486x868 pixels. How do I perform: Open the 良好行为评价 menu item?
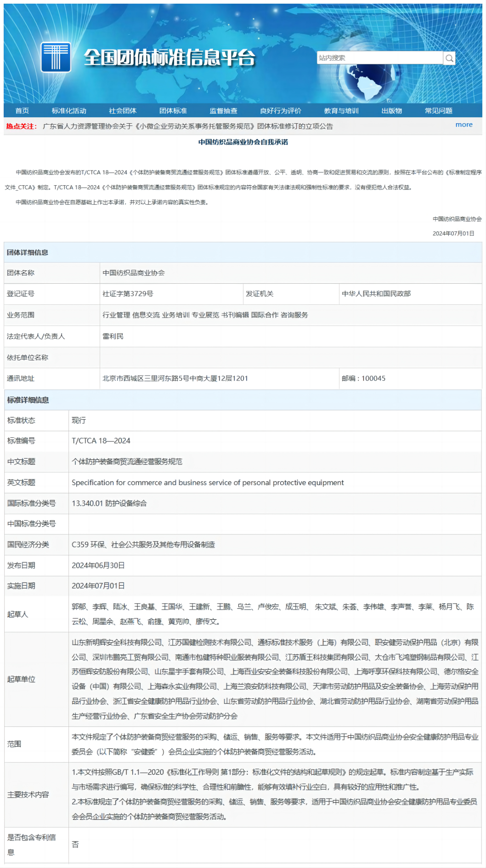[x=281, y=111]
